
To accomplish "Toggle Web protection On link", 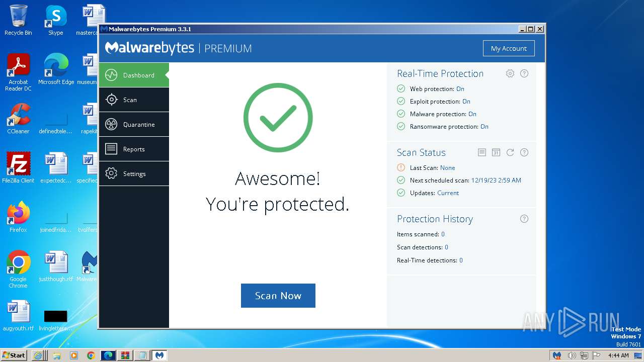I will (460, 89).
